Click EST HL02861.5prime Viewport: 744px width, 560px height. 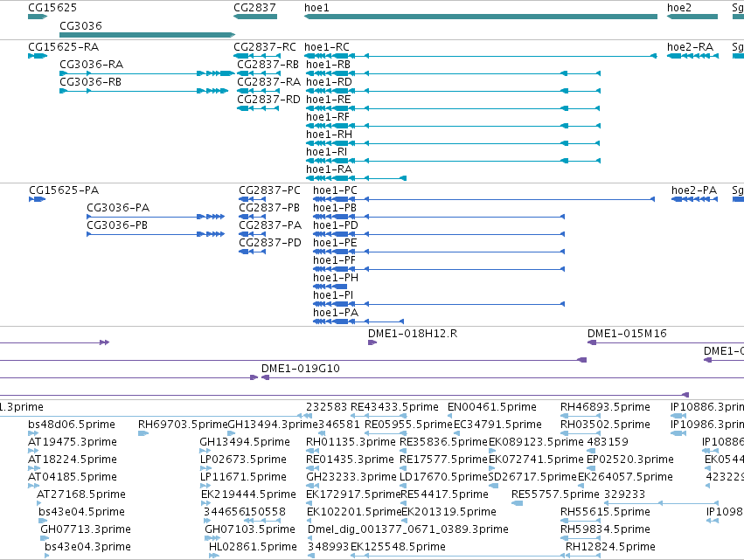(253, 547)
